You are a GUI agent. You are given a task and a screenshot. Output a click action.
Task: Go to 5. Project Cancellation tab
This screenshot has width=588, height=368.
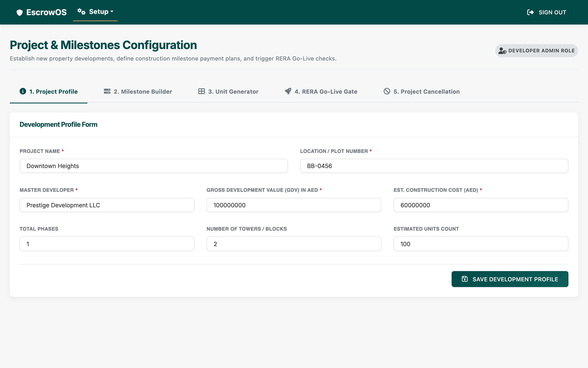422,92
